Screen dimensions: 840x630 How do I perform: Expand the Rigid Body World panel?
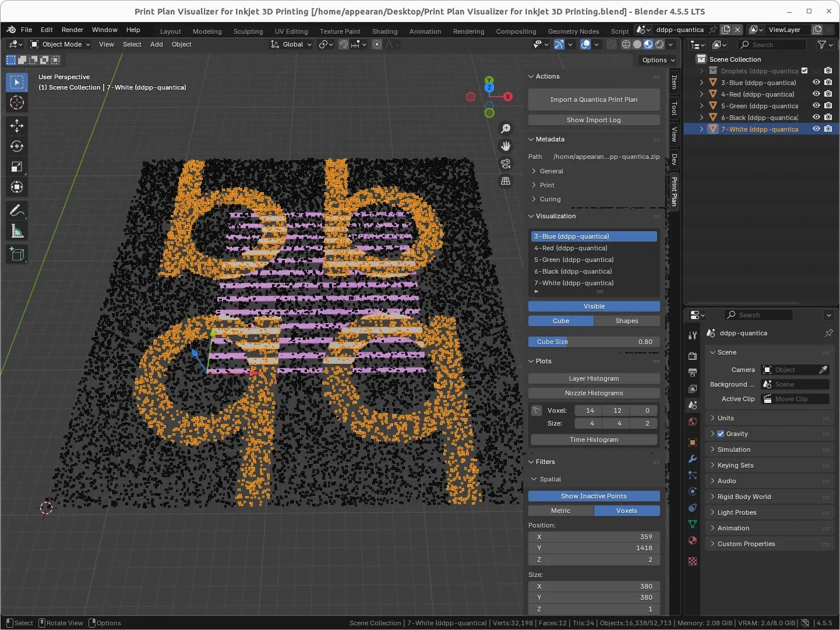(744, 497)
